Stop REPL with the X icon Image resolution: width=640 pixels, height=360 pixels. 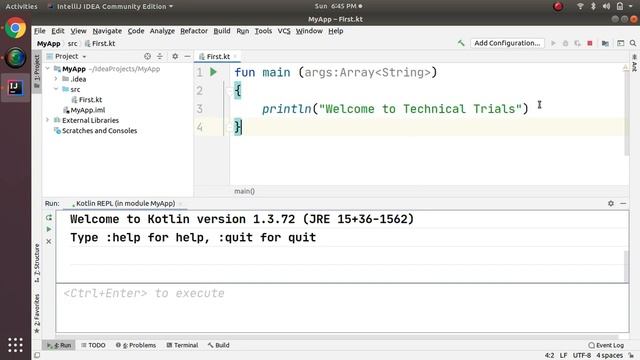(49, 241)
